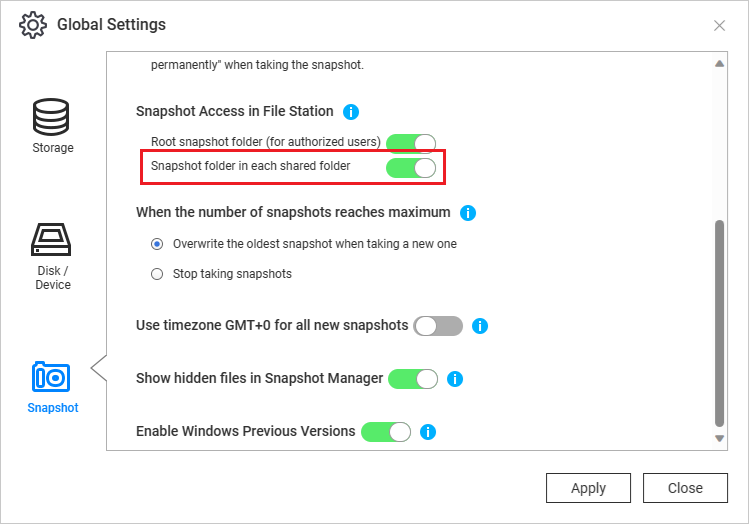Select the Snapshot camera icon
The width and height of the screenshot is (749, 524).
[x=51, y=377]
